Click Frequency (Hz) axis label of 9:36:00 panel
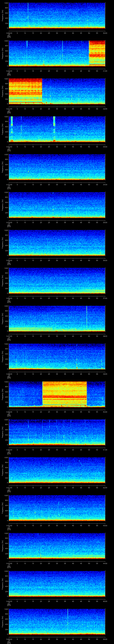This screenshot has height=644, width=114. pyautogui.click(x=3, y=280)
